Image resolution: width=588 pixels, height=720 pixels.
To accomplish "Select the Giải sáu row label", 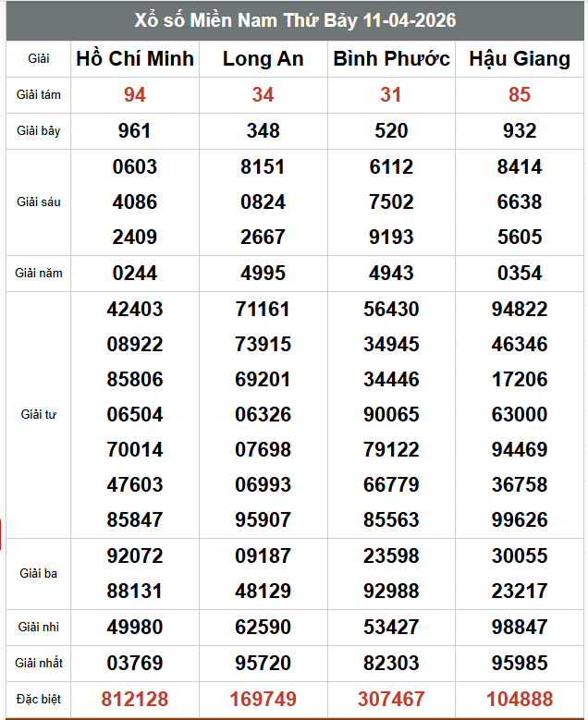I will 39,201.
